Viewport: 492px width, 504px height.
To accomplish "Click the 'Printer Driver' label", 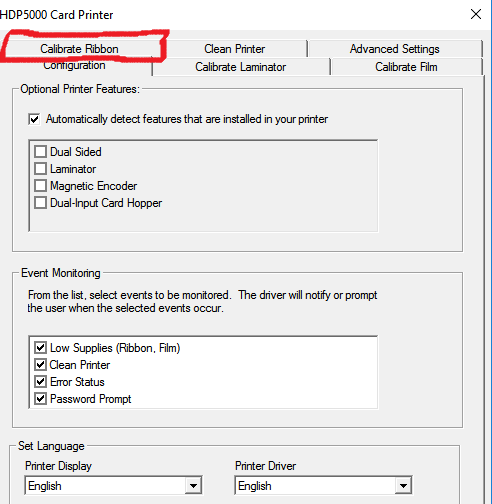I will tap(265, 466).
